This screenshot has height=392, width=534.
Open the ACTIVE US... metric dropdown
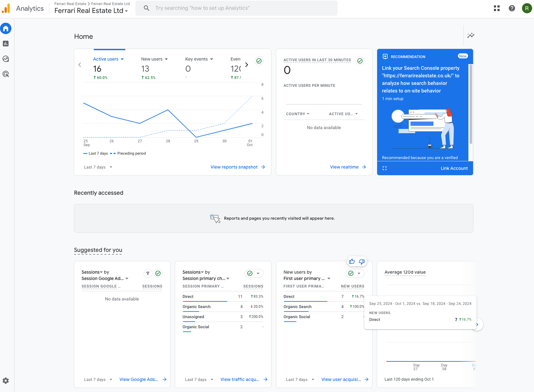click(x=343, y=114)
